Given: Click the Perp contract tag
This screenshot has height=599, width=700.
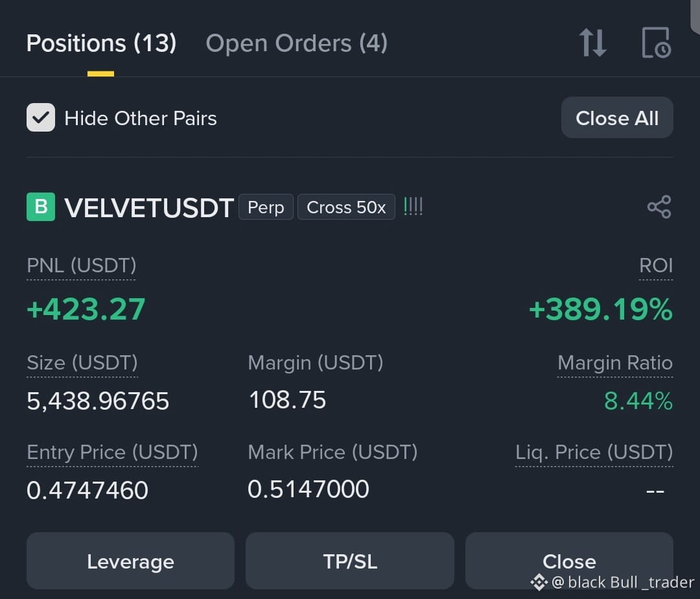Looking at the screenshot, I should 266,207.
